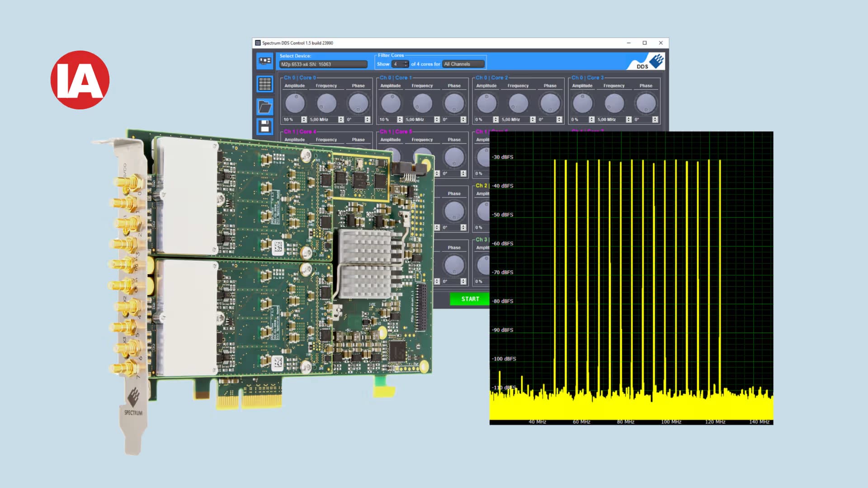Click the Ch 0 | Core 0 group label
This screenshot has width=868, height=488.
(x=300, y=78)
